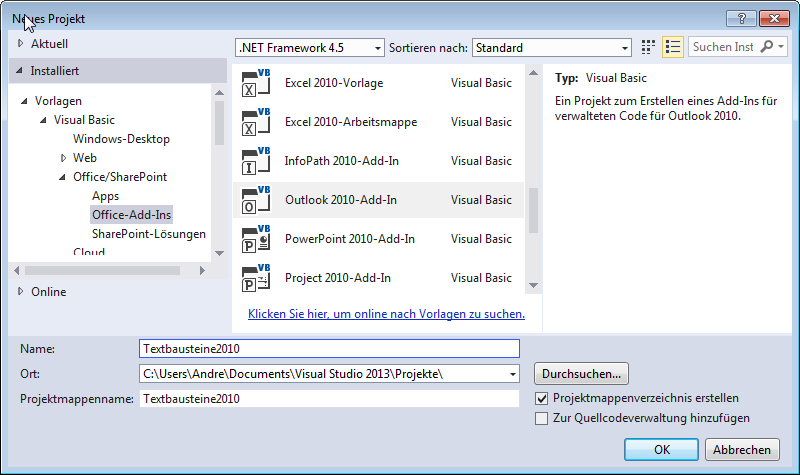Image resolution: width=800 pixels, height=475 pixels.
Task: Select Excel 2010-Arbeitsmappe template name
Action: click(351, 122)
